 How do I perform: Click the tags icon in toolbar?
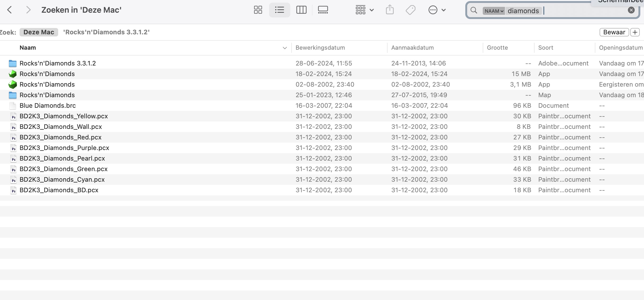pos(411,10)
